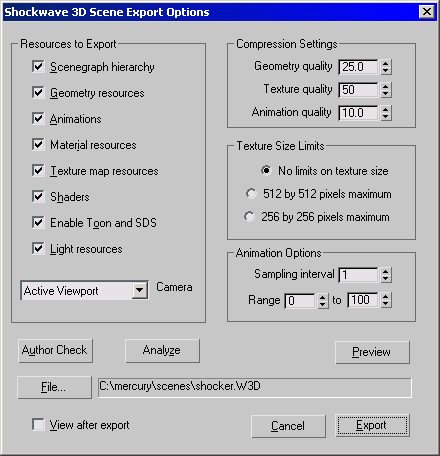Increase Geometry quality with up spinner arrow
Image resolution: width=440 pixels, height=456 pixels.
click(386, 63)
